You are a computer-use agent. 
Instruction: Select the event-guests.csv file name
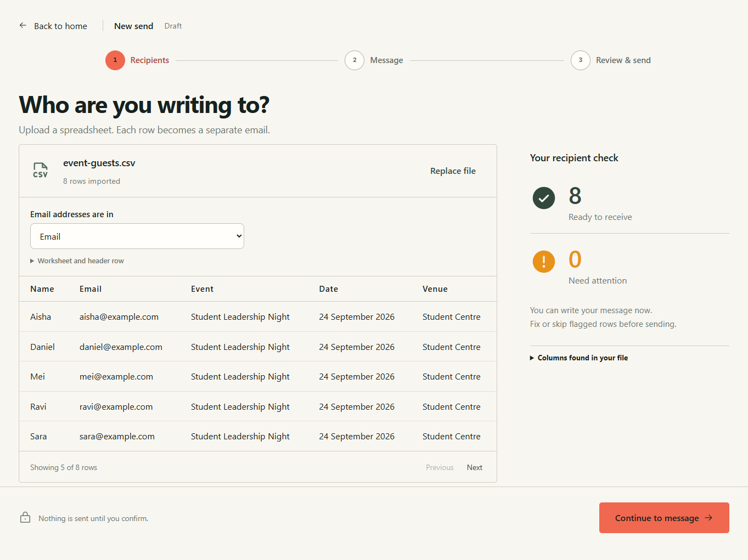coord(99,163)
